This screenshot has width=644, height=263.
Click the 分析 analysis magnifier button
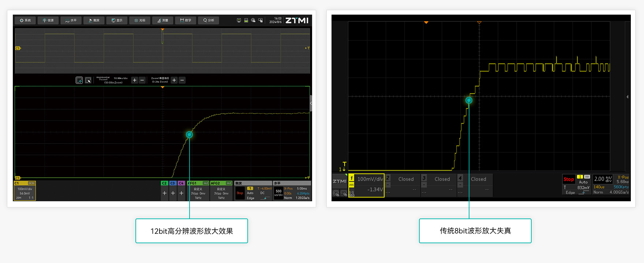click(x=209, y=20)
